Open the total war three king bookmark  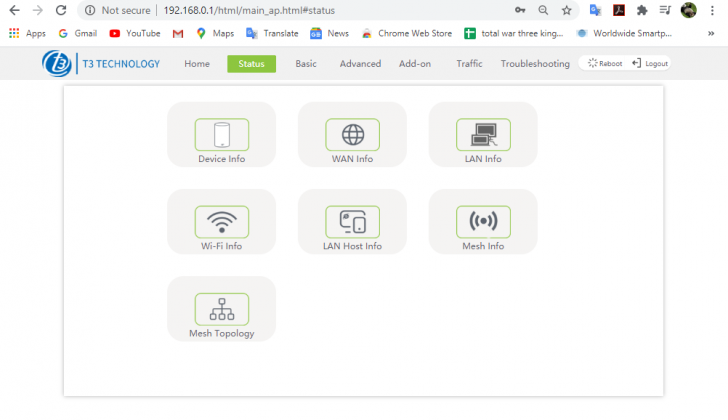[x=514, y=33]
